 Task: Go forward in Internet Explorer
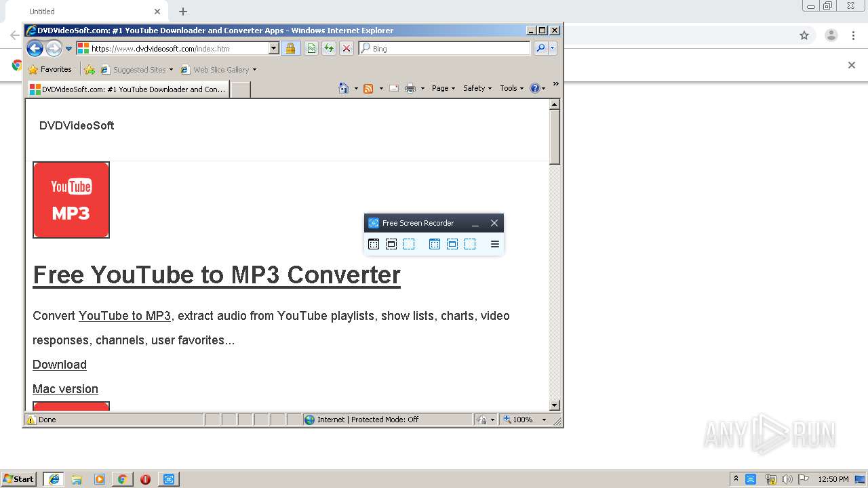[54, 48]
